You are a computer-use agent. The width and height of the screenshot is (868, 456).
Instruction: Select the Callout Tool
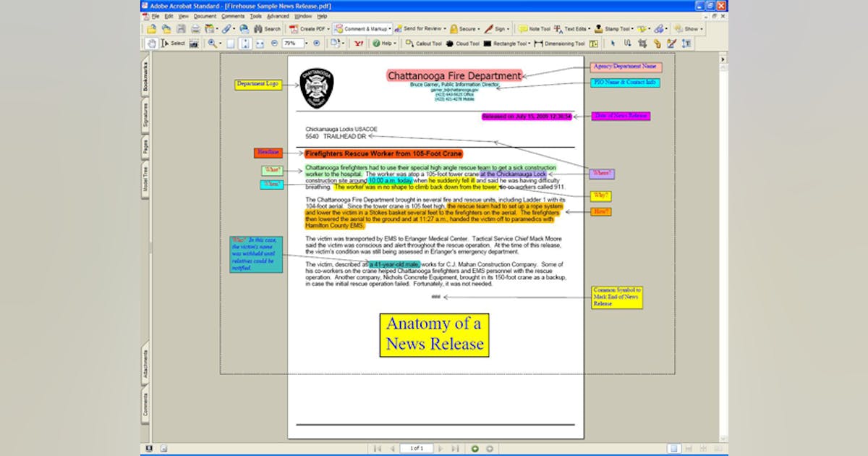point(424,43)
